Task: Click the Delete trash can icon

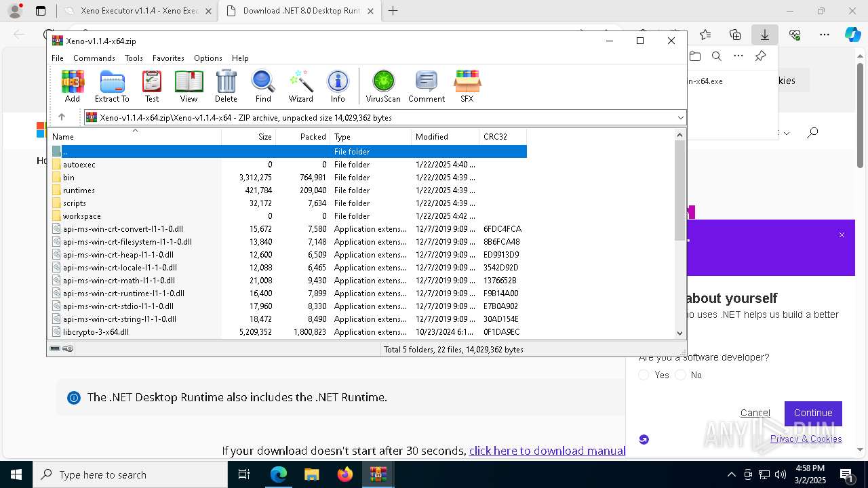Action: [x=226, y=86]
